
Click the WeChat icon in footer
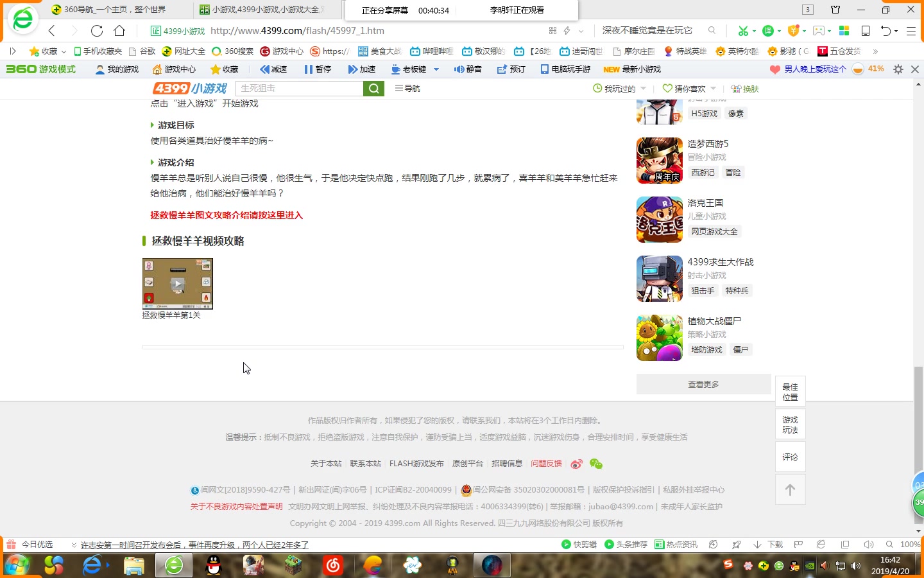(x=596, y=464)
